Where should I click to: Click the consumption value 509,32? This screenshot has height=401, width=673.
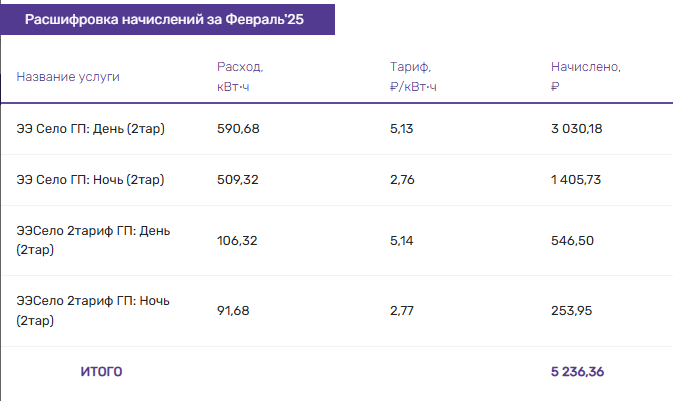(238, 180)
